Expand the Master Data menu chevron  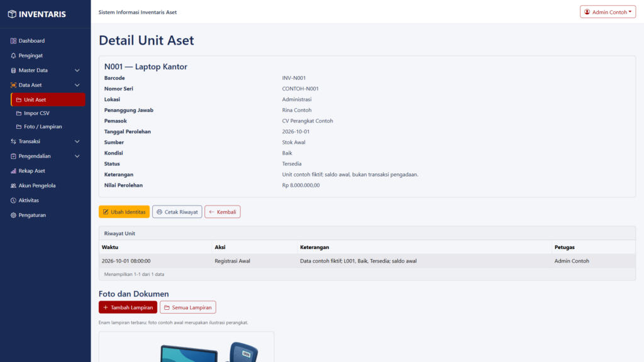[x=77, y=70]
